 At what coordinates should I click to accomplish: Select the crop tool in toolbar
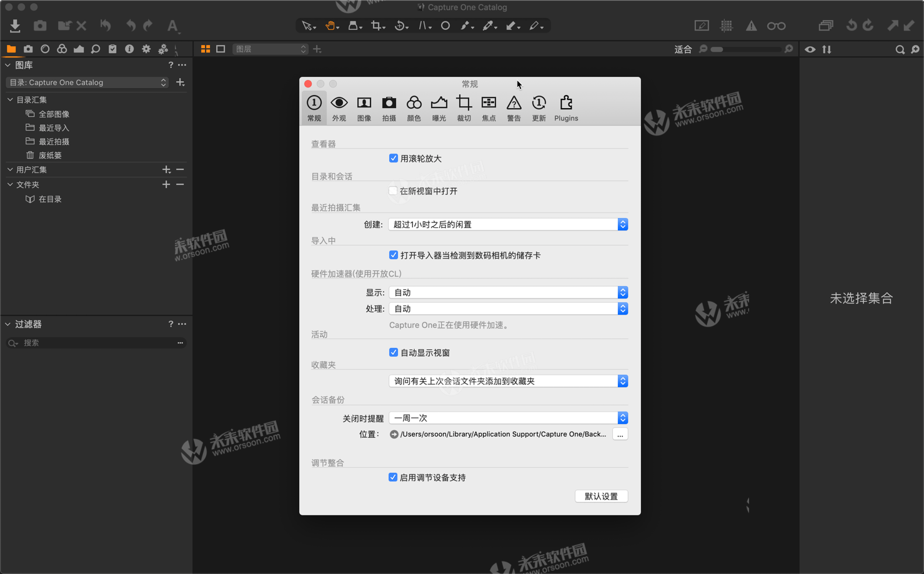377,26
